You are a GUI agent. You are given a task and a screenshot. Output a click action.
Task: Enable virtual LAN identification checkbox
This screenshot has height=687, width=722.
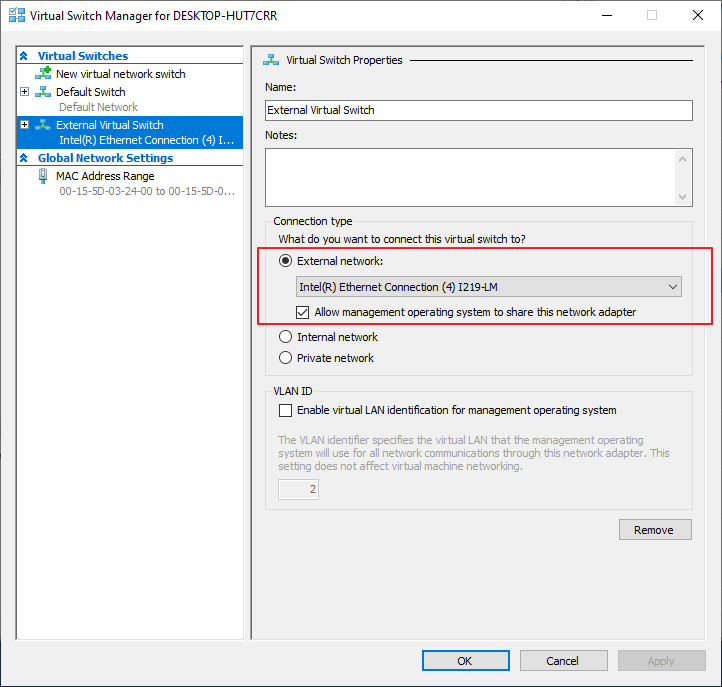pos(285,410)
